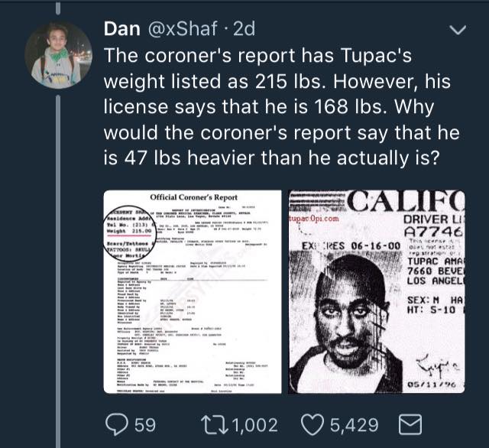
Task: Share via the envelope message icon
Action: (x=410, y=424)
